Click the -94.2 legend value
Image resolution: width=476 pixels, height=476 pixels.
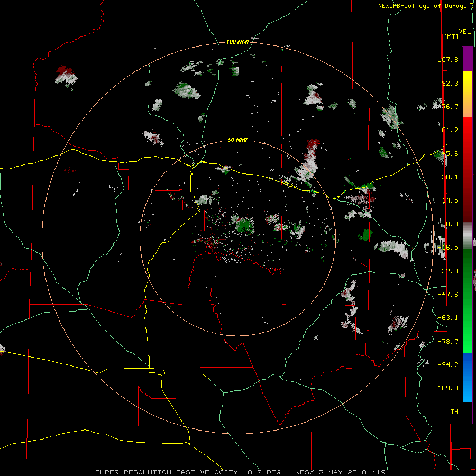(x=448, y=365)
